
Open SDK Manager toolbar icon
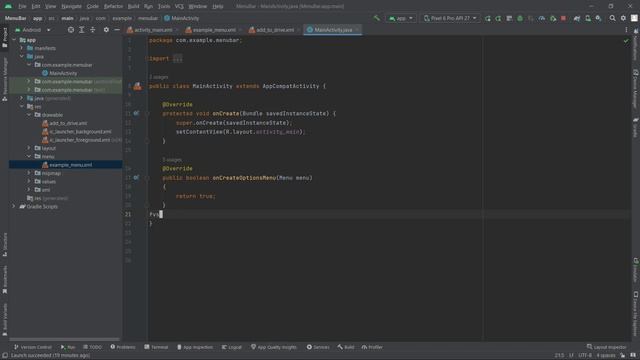tap(598, 18)
